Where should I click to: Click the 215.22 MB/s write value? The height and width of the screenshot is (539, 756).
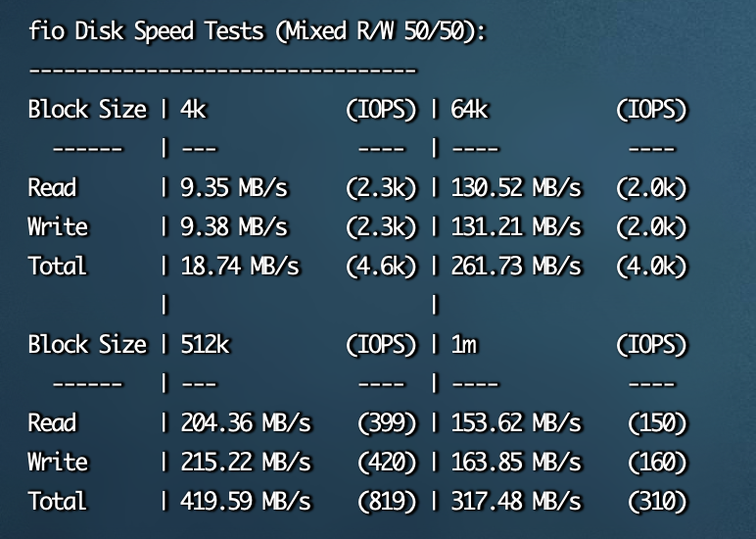[246, 462]
